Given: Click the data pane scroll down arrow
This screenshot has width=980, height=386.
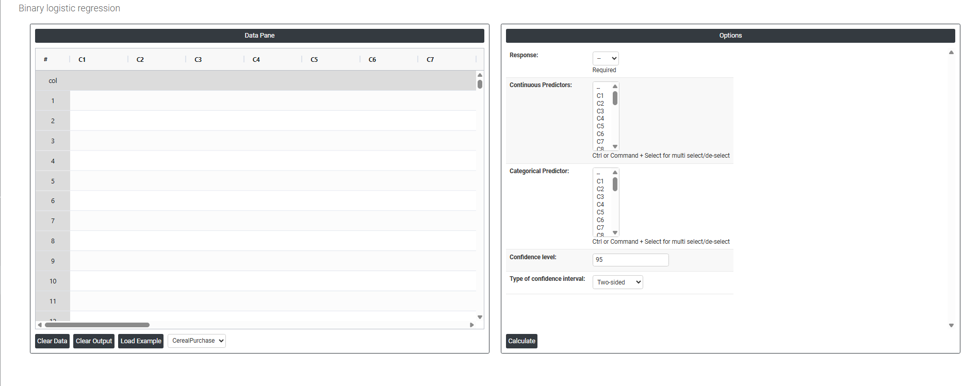Looking at the screenshot, I should click(480, 317).
